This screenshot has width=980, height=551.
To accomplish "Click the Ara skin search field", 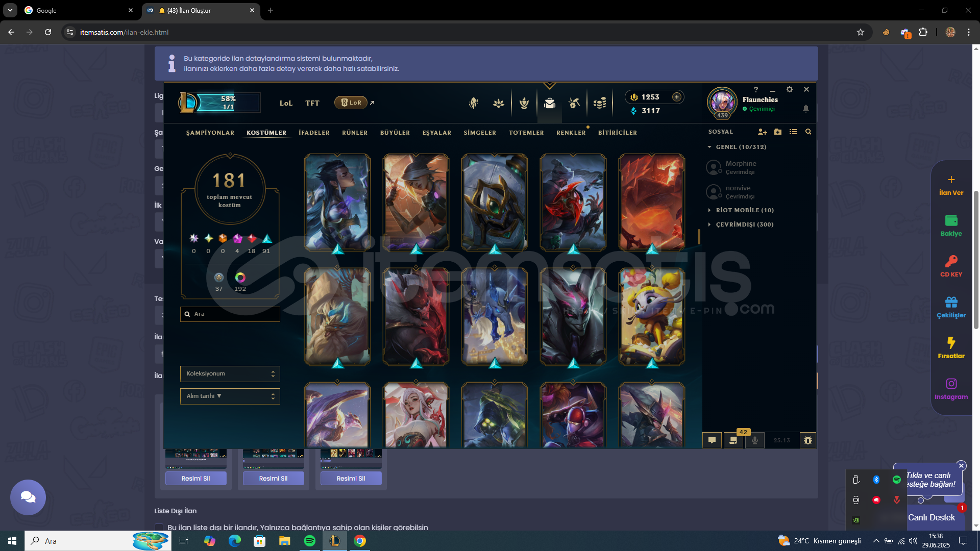I will click(230, 314).
